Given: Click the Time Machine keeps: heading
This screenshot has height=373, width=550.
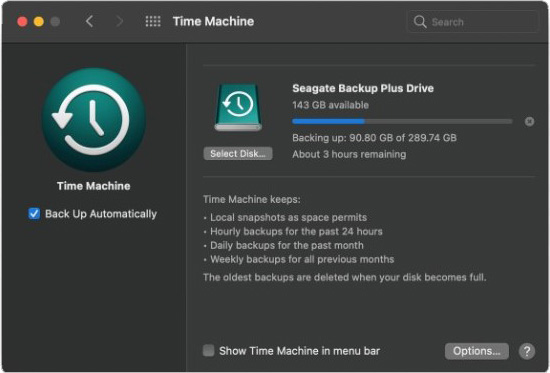Looking at the screenshot, I should (x=251, y=200).
